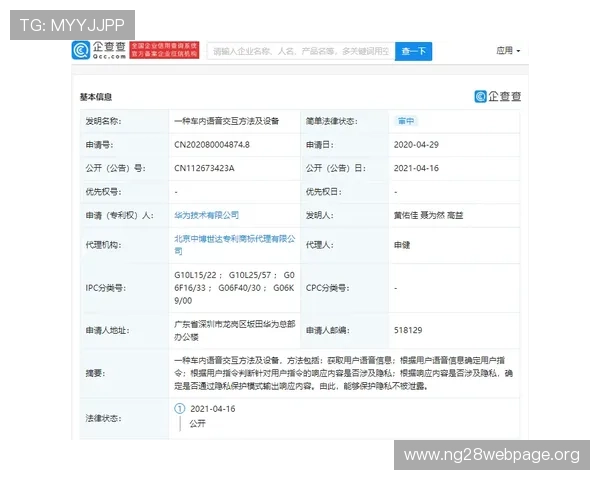Select 公开（公告）日 value 2021-04-16
The width and height of the screenshot is (600, 480).
[x=416, y=168]
